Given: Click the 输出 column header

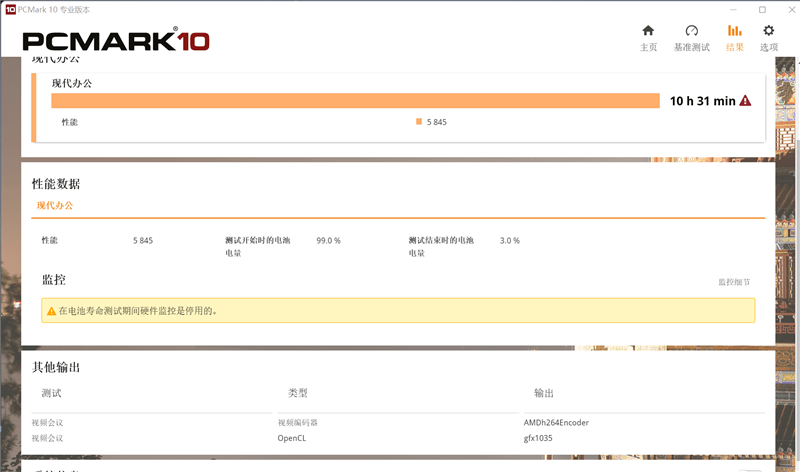Looking at the screenshot, I should 543,393.
